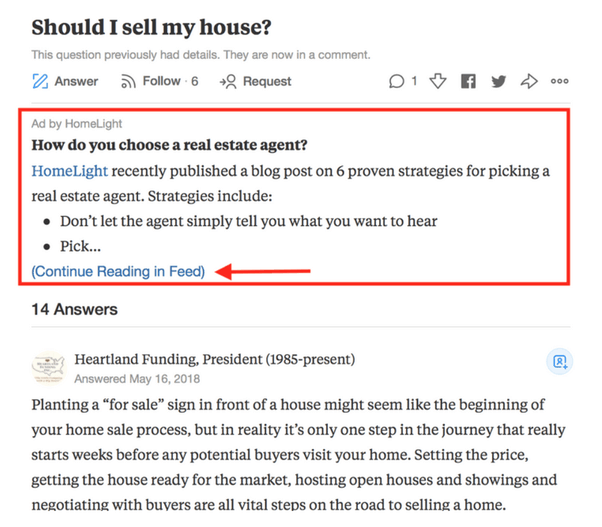The image size is (602, 527).
Task: Click the Heartland Funding profile avatar
Action: click(x=49, y=368)
